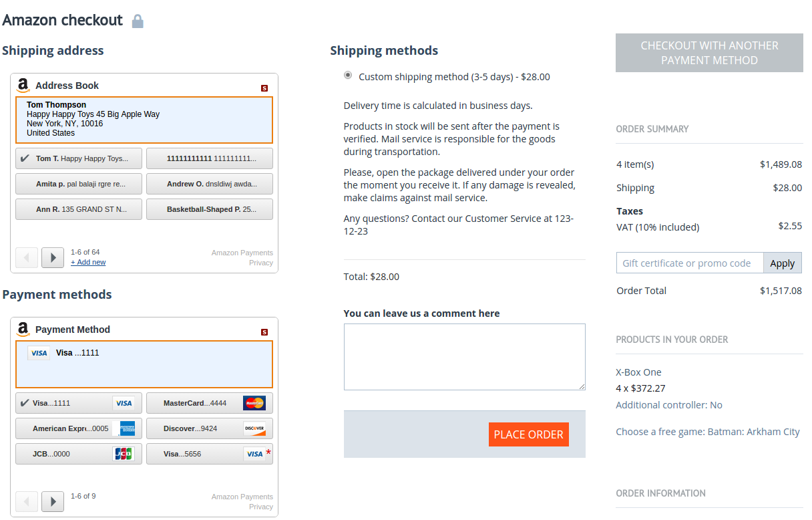Go to next page of addresses
This screenshot has width=812, height=520.
pyautogui.click(x=53, y=257)
